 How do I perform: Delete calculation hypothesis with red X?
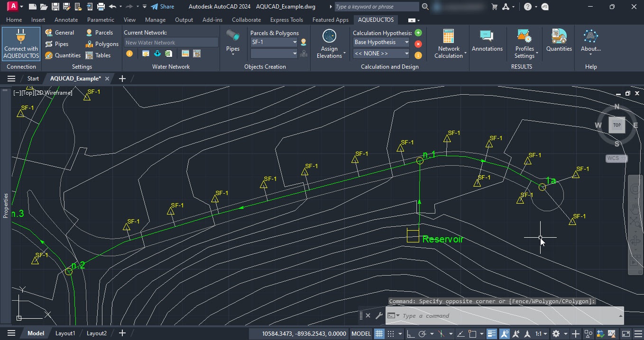[418, 44]
